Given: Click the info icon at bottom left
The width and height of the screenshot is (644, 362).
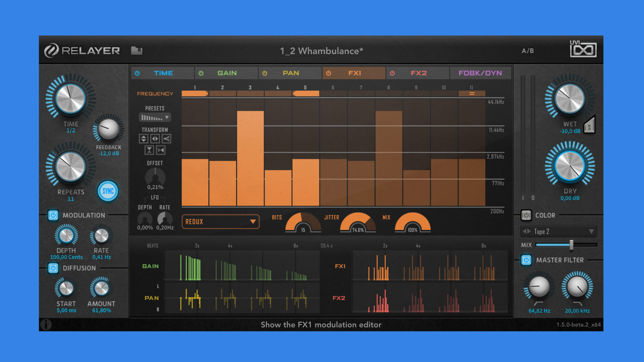Looking at the screenshot, I should (46, 324).
